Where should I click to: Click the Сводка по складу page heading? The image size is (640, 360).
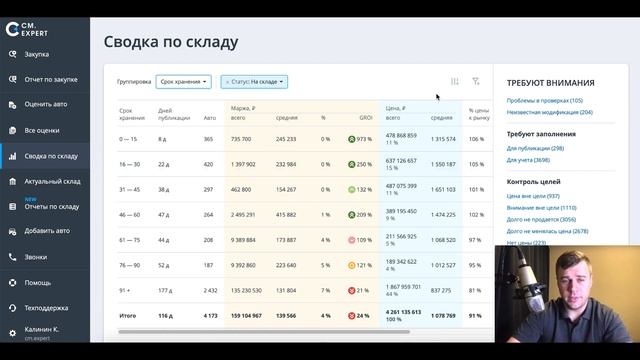[171, 42]
